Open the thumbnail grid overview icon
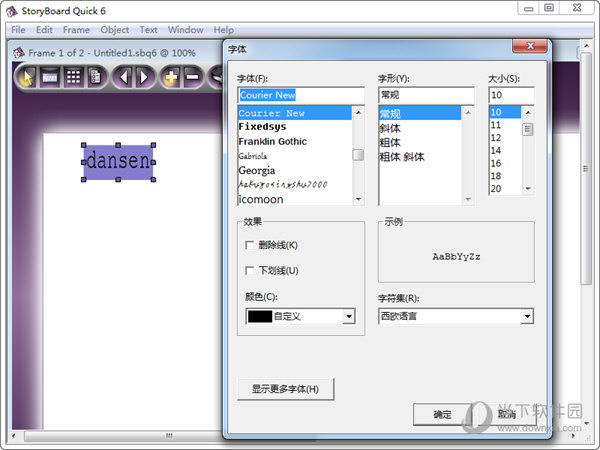The image size is (600, 450). pos(73,77)
